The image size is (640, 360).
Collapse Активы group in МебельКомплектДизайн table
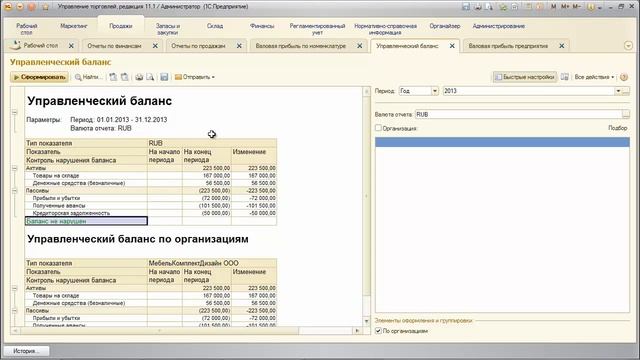(x=15, y=288)
